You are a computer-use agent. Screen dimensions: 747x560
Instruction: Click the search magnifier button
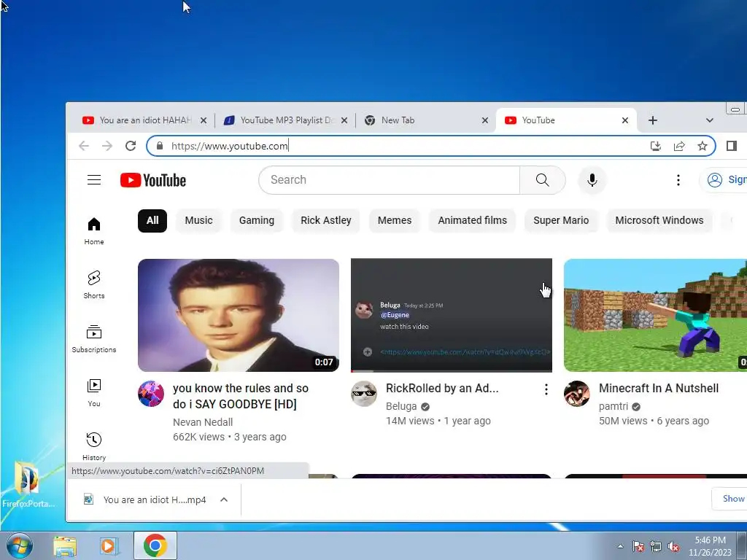click(x=542, y=180)
